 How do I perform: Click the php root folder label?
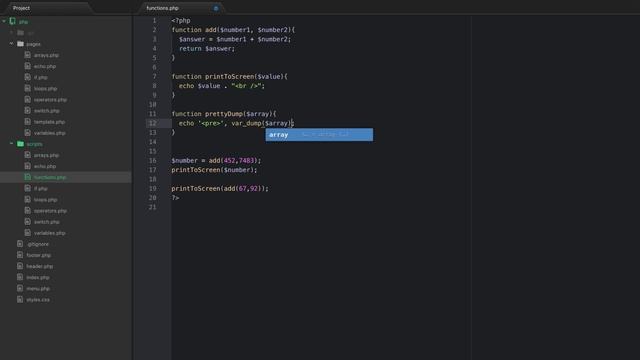[23, 22]
